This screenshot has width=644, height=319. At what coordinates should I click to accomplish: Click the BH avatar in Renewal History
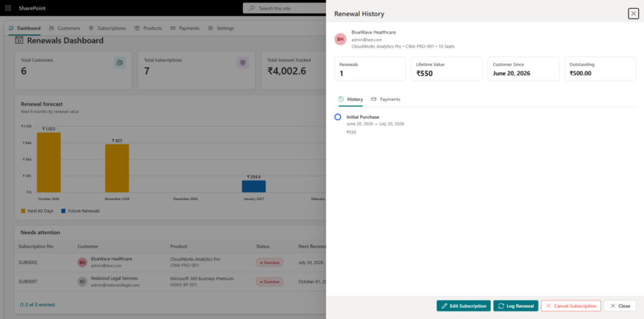[x=340, y=39]
